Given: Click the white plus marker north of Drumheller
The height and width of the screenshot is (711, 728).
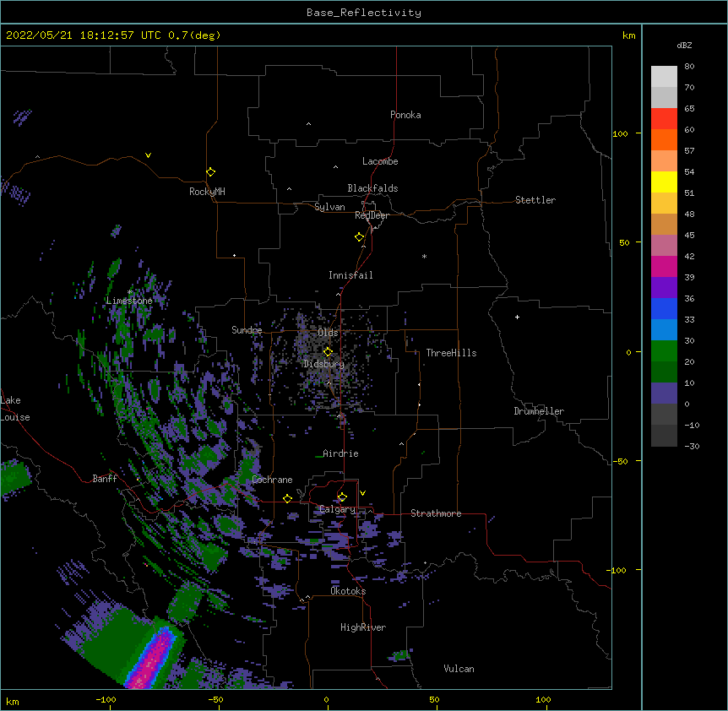Looking at the screenshot, I should coord(517,317).
